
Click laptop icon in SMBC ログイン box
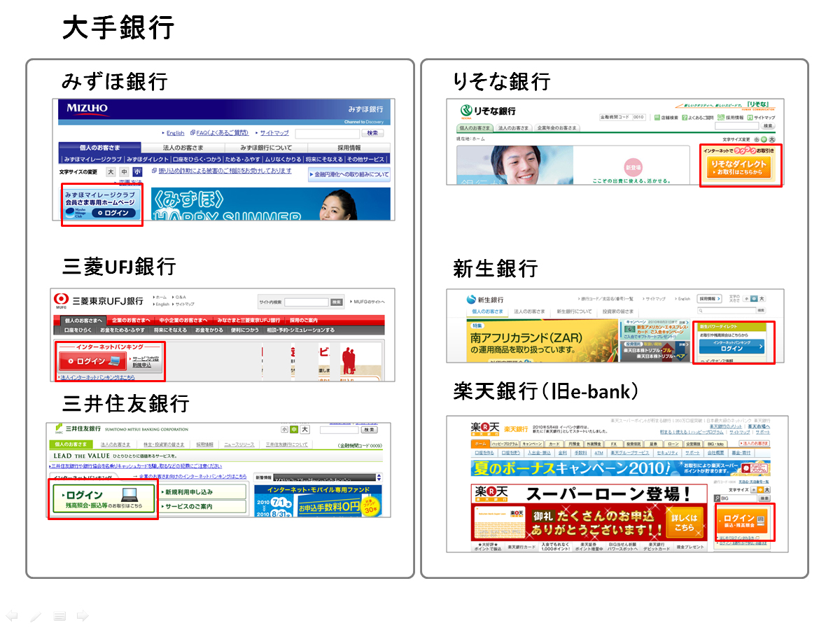[x=130, y=495]
